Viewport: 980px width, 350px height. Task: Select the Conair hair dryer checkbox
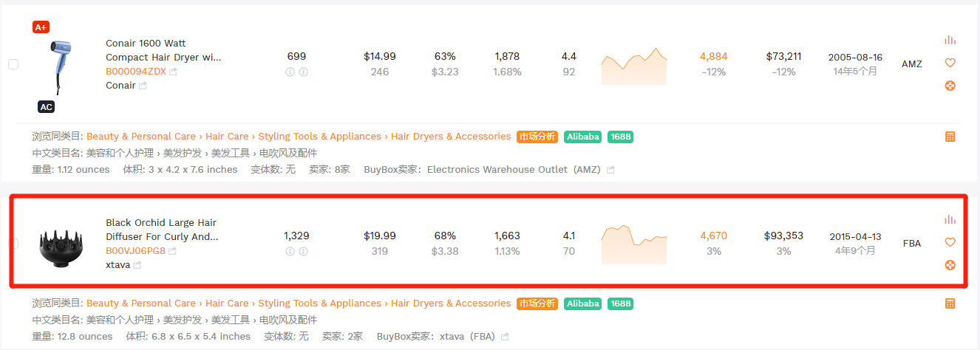[x=13, y=64]
